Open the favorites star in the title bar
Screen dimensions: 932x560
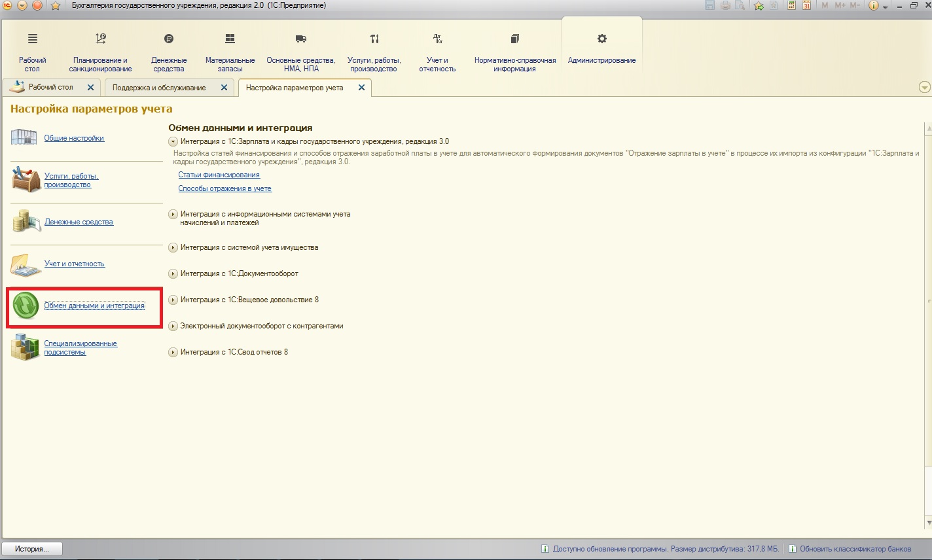[x=56, y=5]
